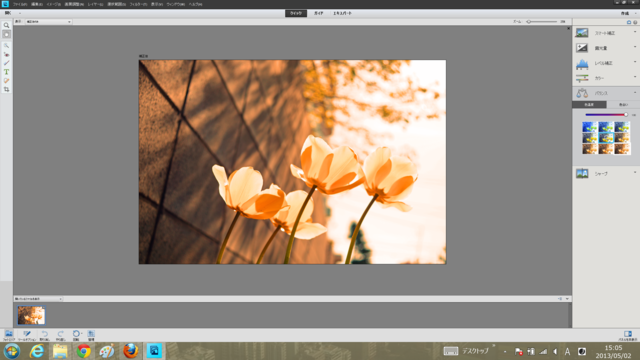This screenshot has height=360, width=640.
Task: Open the Organizer button
Action: 91,335
